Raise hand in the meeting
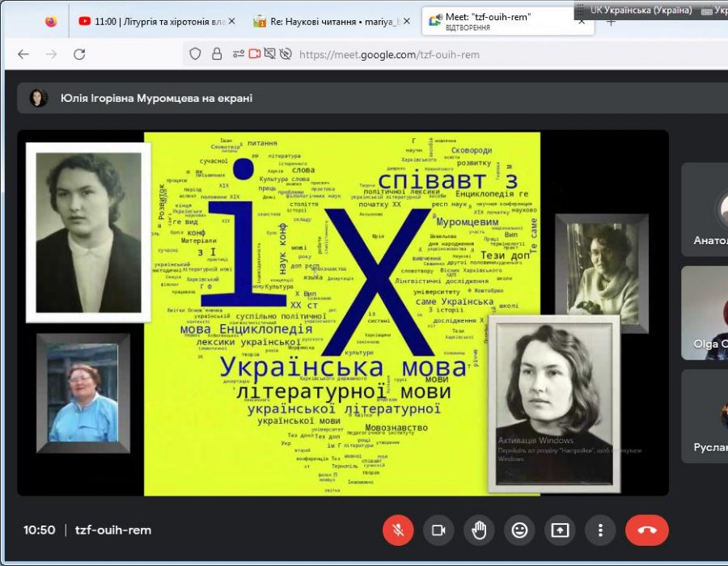The image size is (728, 566). point(479,530)
